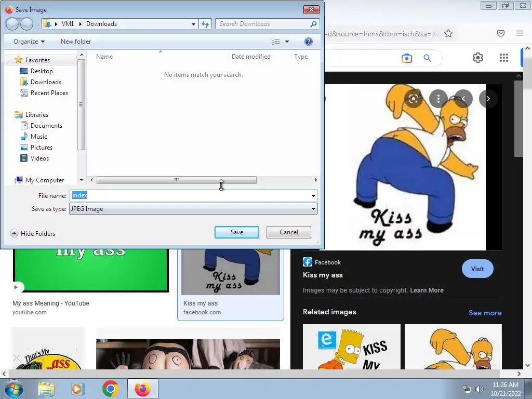The image size is (532, 399).
Task: Open the Pictures library
Action: (x=42, y=147)
